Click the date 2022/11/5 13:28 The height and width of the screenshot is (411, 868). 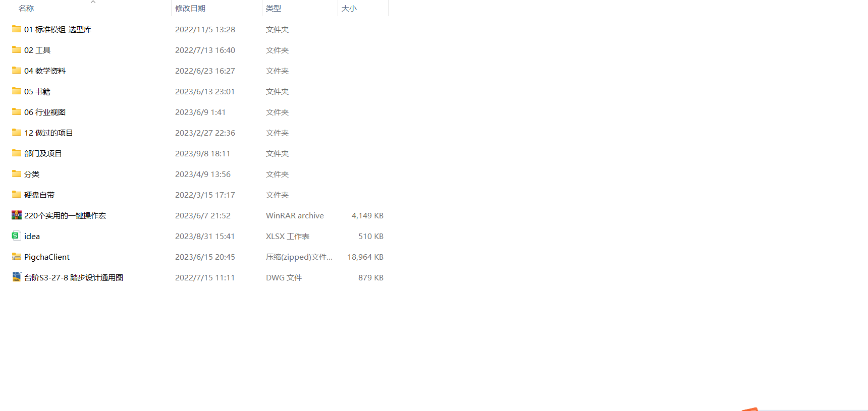pos(205,30)
